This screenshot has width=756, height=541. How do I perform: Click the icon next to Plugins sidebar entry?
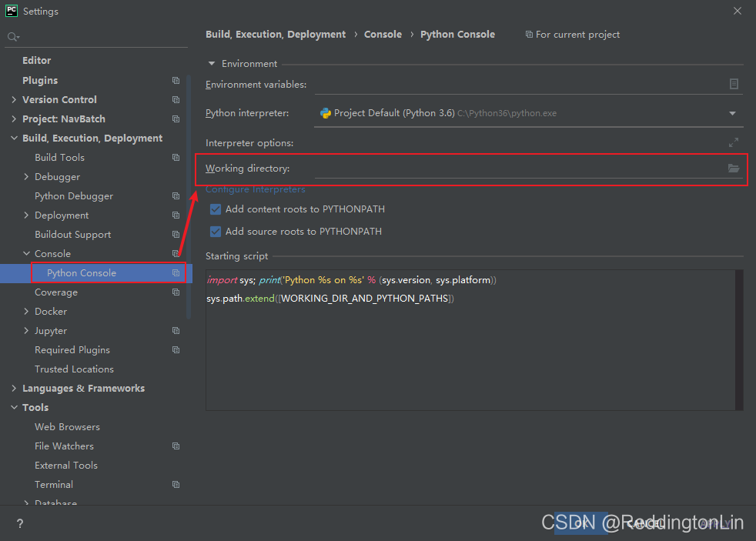pos(176,80)
